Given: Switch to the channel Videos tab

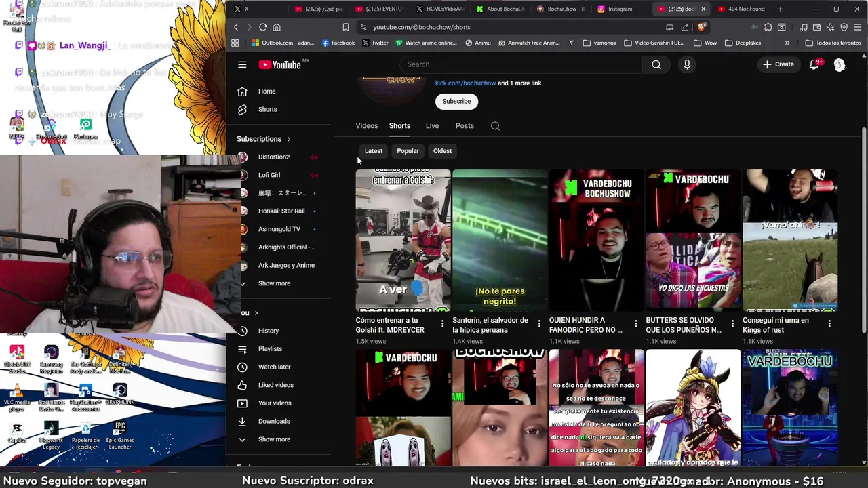Looking at the screenshot, I should (367, 126).
